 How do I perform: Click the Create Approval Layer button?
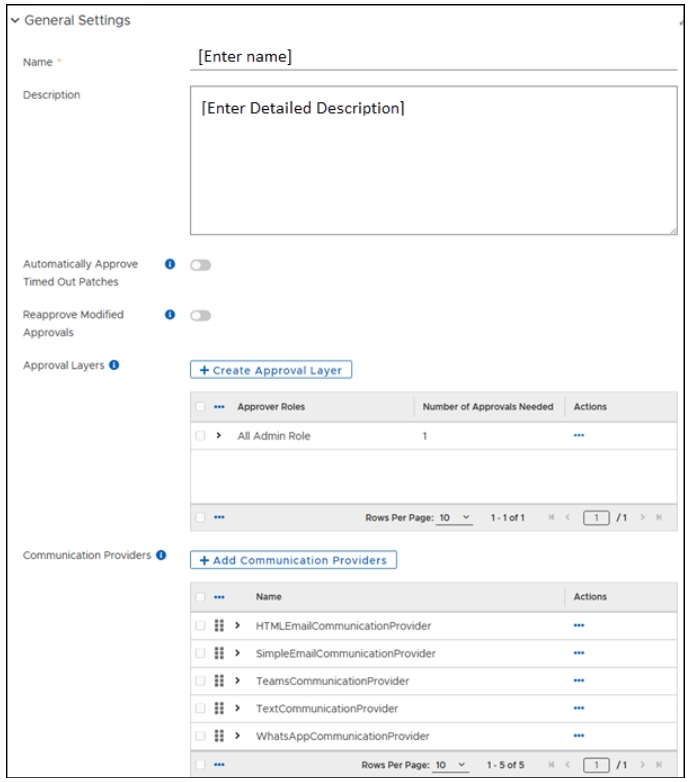click(271, 370)
